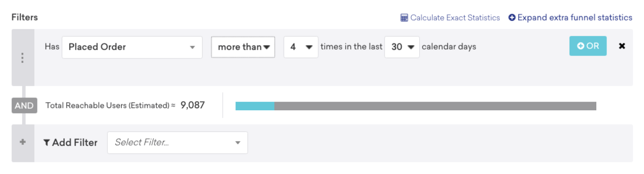Click the Add Filter label
The image size is (644, 174).
(x=75, y=142)
